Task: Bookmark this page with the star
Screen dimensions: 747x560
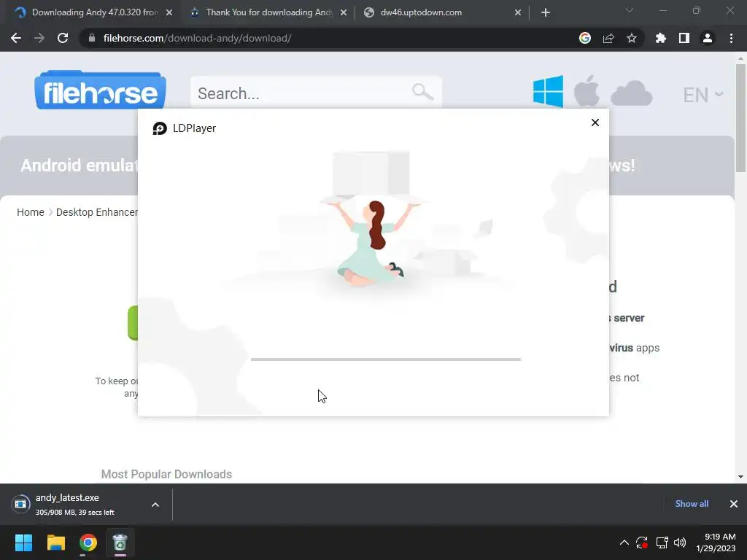Action: click(x=632, y=38)
